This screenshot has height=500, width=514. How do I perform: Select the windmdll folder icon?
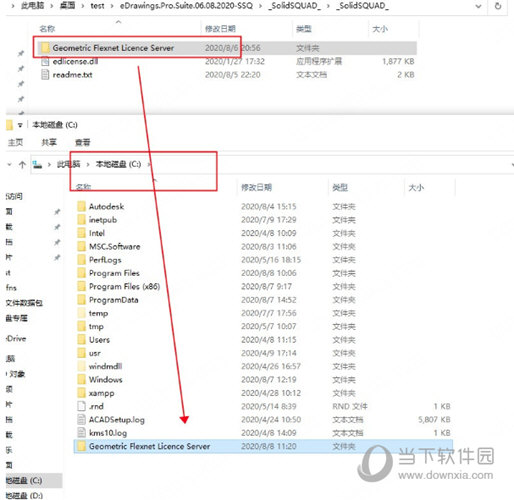point(81,366)
